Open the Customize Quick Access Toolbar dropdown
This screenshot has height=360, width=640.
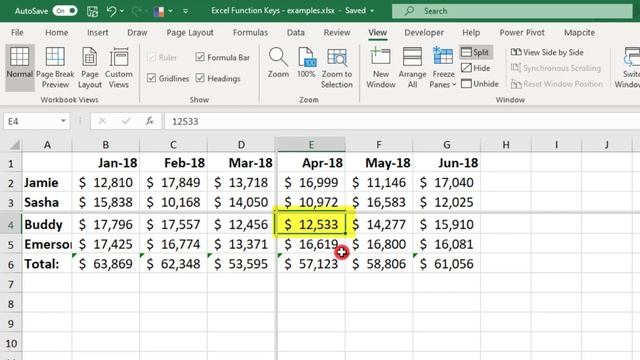point(185,11)
